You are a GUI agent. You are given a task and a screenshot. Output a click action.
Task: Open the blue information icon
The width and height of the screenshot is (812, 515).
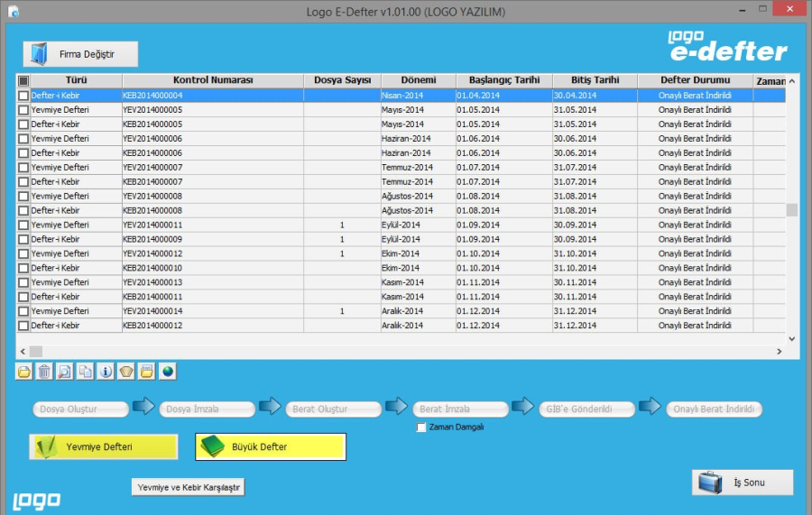tap(106, 372)
